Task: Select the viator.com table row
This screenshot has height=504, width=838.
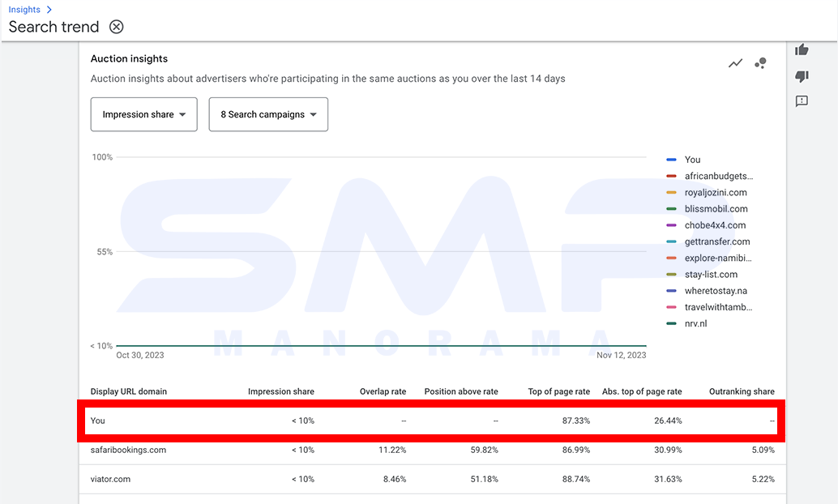Action: coord(432,479)
